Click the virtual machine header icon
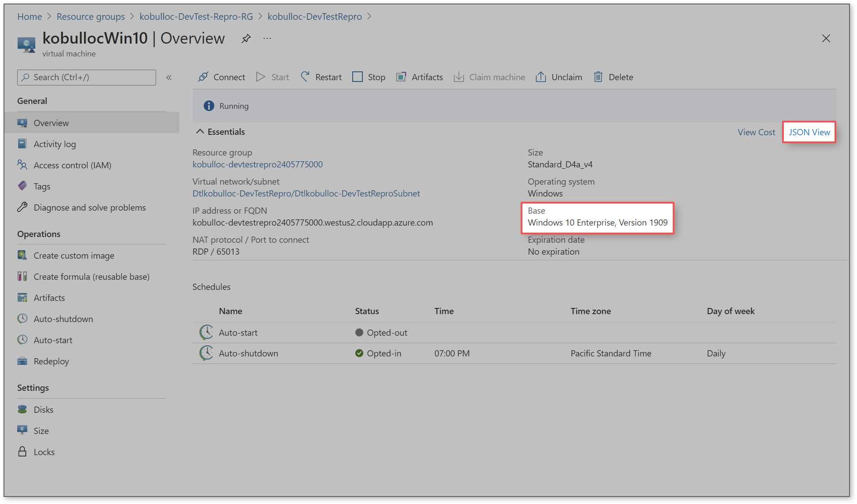857x504 pixels. click(x=26, y=45)
